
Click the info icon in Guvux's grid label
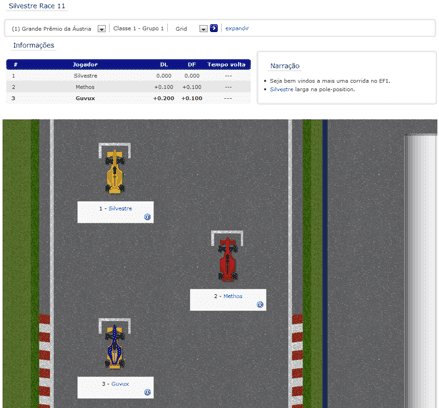pyautogui.click(x=147, y=392)
